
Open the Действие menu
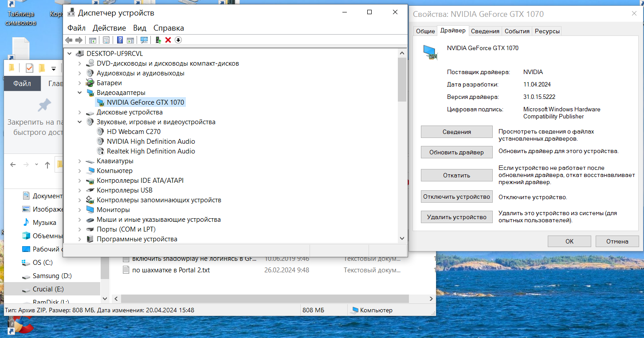tap(109, 28)
